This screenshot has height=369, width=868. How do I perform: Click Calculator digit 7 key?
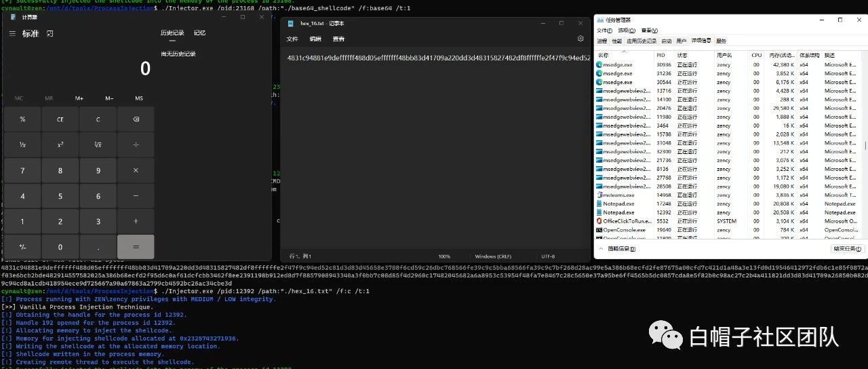pos(22,170)
